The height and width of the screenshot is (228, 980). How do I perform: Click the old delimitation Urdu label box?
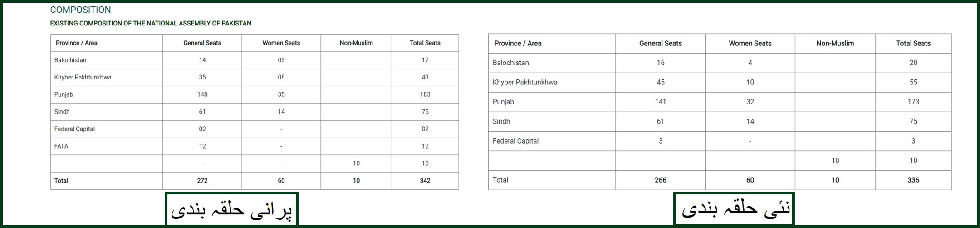coord(231,209)
